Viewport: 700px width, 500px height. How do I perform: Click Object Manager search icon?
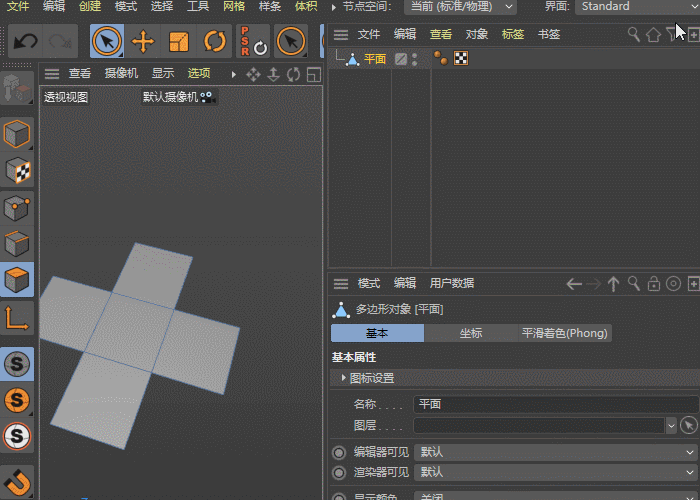pyautogui.click(x=633, y=34)
